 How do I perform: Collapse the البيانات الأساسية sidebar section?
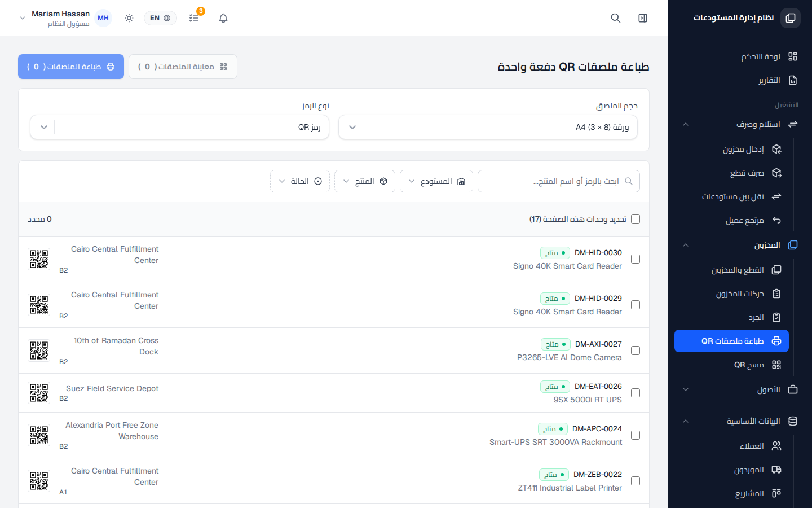[739, 421]
